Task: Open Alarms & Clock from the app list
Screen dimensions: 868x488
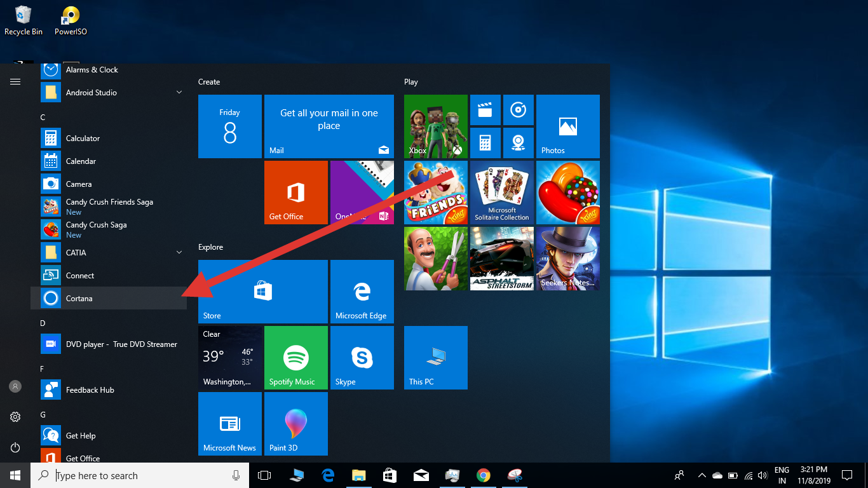Action: coord(108,70)
